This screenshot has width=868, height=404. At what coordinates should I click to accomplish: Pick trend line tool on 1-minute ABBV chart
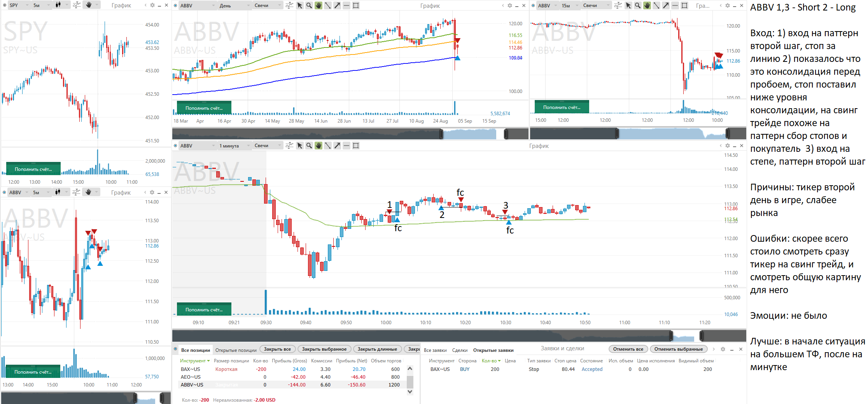[328, 146]
